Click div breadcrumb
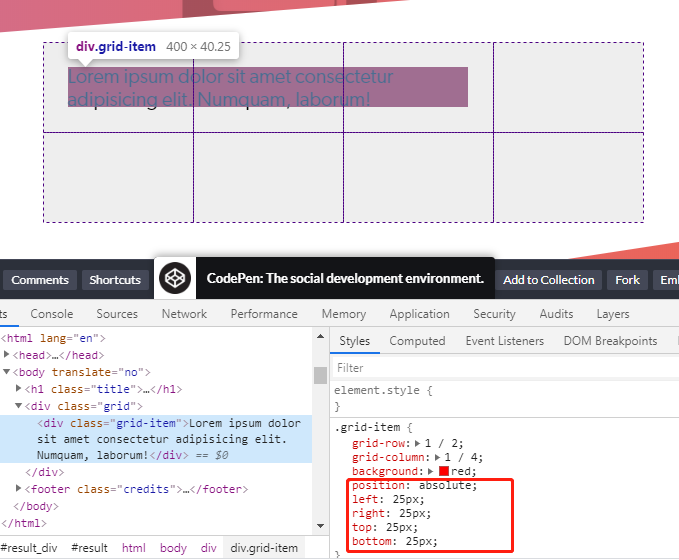 coord(208,548)
